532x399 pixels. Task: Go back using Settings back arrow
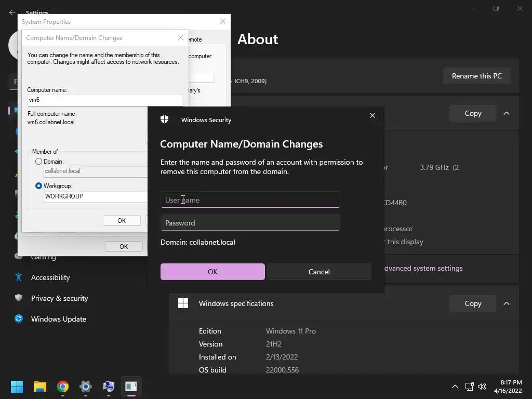click(x=12, y=12)
